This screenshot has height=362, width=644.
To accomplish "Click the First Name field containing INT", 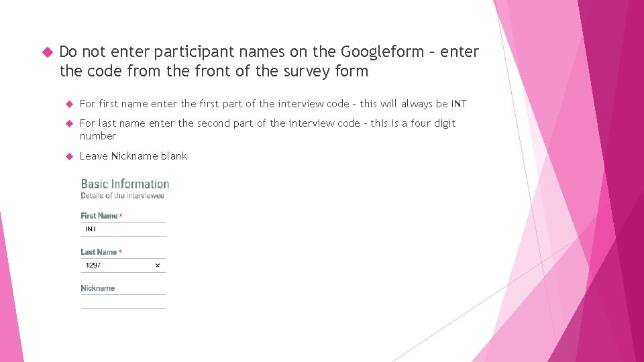I will (121, 229).
